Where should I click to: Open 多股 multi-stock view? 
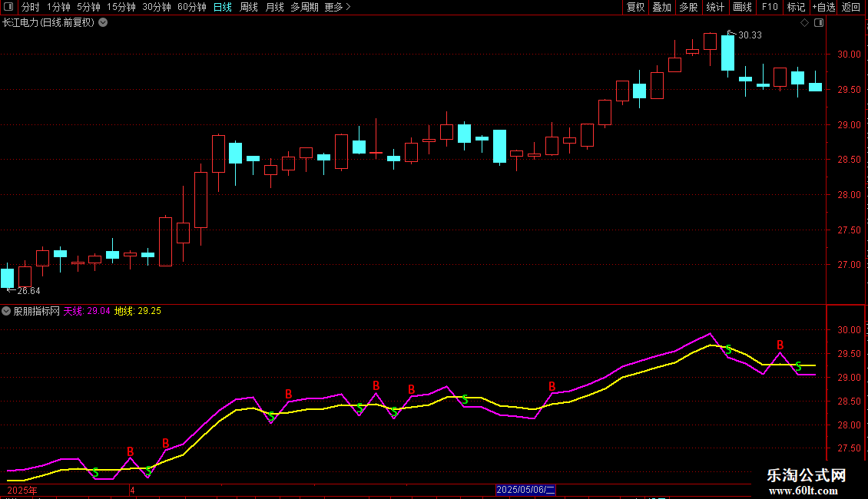688,7
